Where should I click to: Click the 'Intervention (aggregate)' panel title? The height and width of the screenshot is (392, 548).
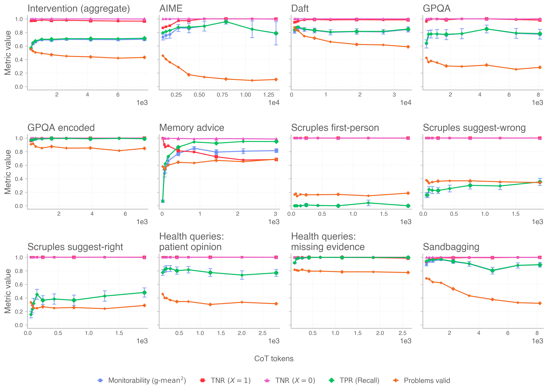click(79, 8)
